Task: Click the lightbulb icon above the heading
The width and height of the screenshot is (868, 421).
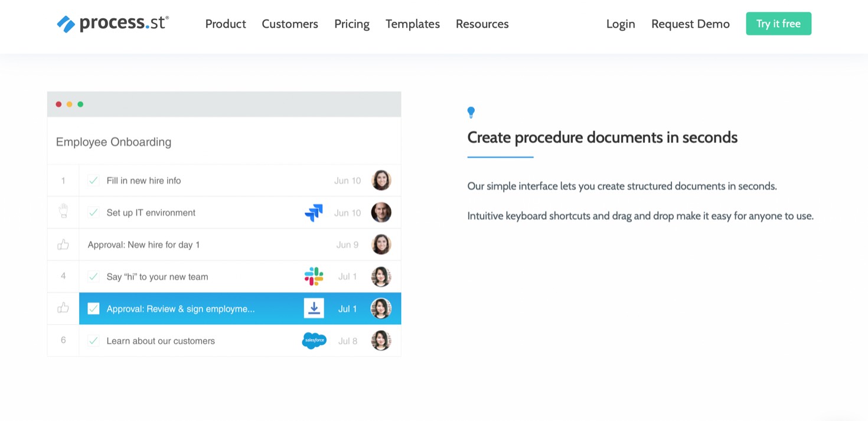Action: pyautogui.click(x=471, y=112)
